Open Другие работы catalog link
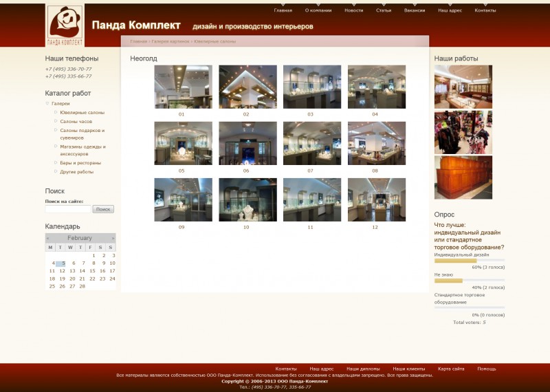550x392 pixels. [76, 172]
